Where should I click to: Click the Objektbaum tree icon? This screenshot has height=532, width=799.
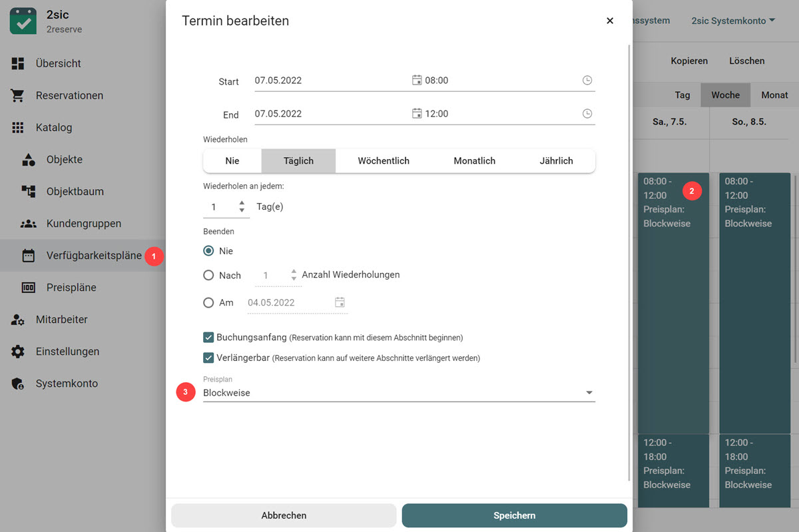(29, 192)
